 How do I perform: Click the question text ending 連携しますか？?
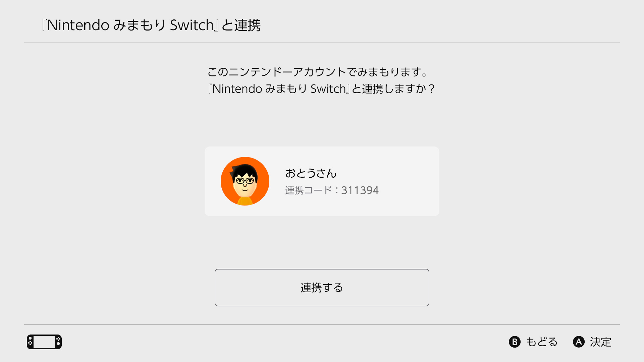(x=321, y=89)
